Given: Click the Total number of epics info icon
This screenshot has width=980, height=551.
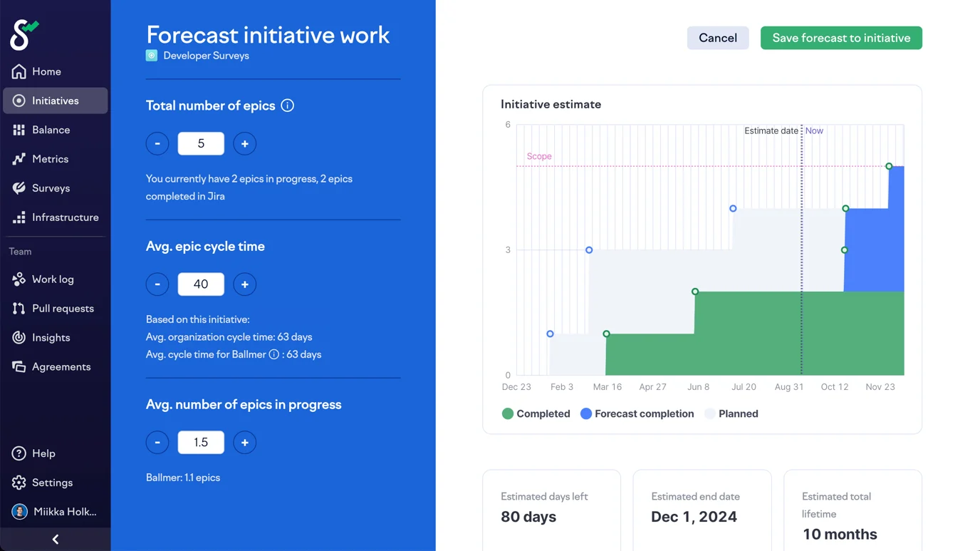Looking at the screenshot, I should [287, 105].
